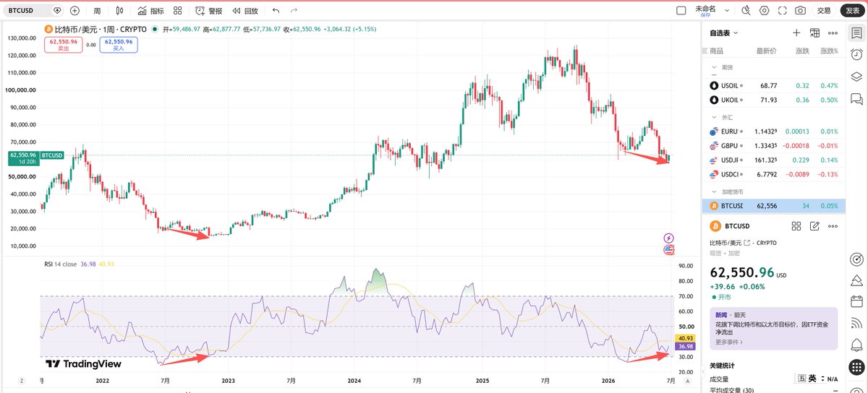
Task: Select the USDCNH row showing 6.7792
Action: (774, 174)
